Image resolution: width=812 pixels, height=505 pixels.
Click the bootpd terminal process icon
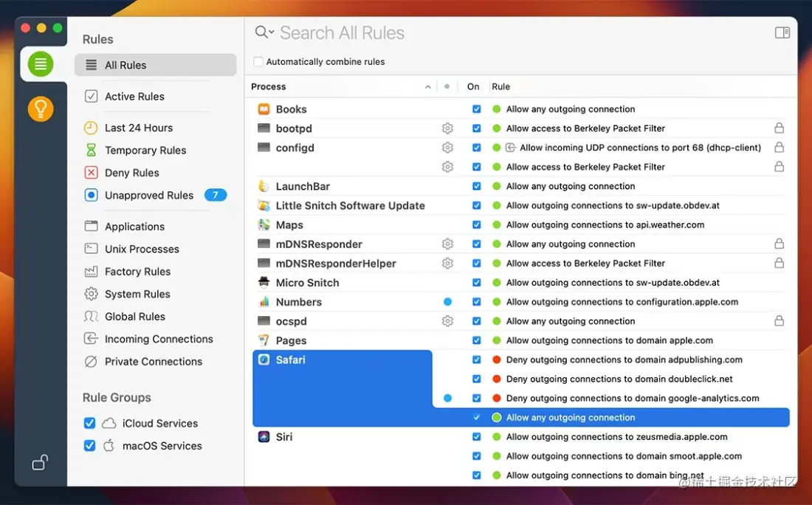[264, 128]
